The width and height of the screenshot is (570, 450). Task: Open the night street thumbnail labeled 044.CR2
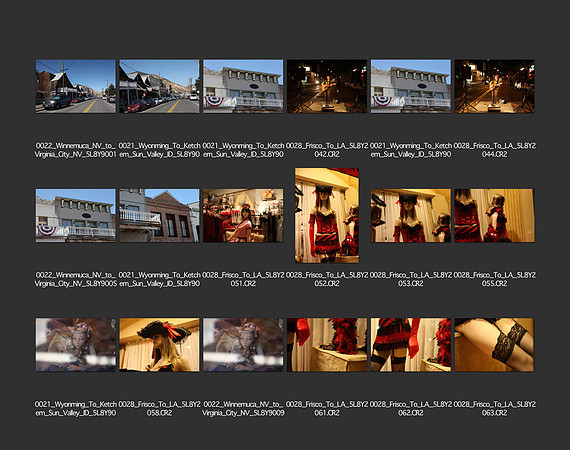(x=494, y=87)
